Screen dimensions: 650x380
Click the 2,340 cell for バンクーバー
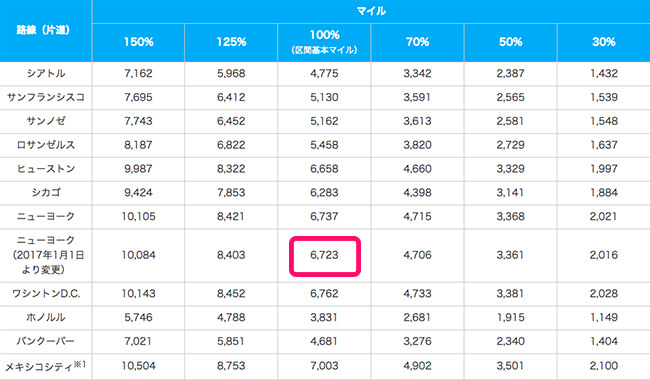coord(510,341)
